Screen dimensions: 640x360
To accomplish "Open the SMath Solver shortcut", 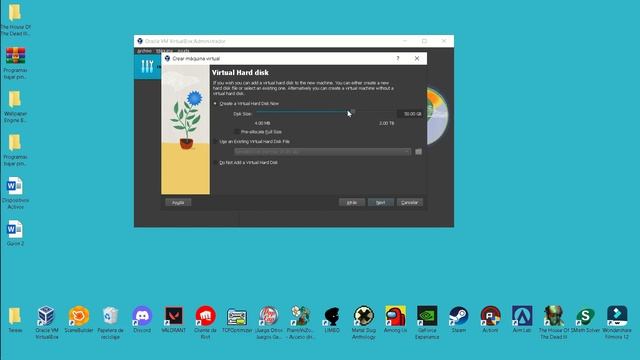I will 585,319.
